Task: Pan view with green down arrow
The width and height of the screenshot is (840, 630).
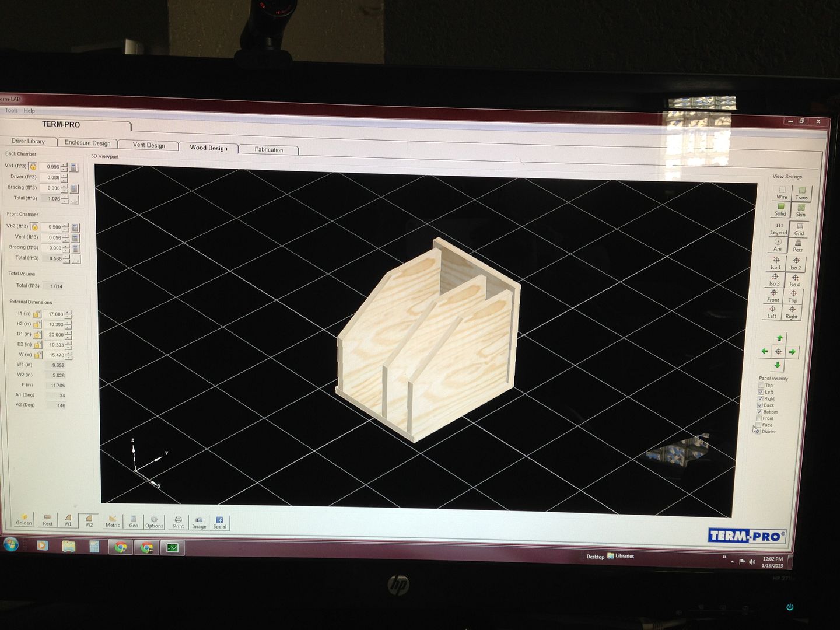Action: [x=777, y=365]
